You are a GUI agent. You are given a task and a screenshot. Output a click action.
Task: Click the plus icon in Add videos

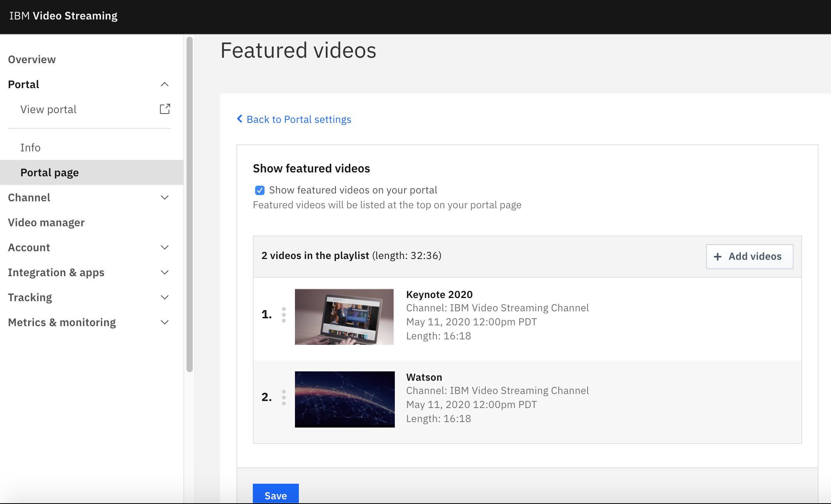(717, 256)
